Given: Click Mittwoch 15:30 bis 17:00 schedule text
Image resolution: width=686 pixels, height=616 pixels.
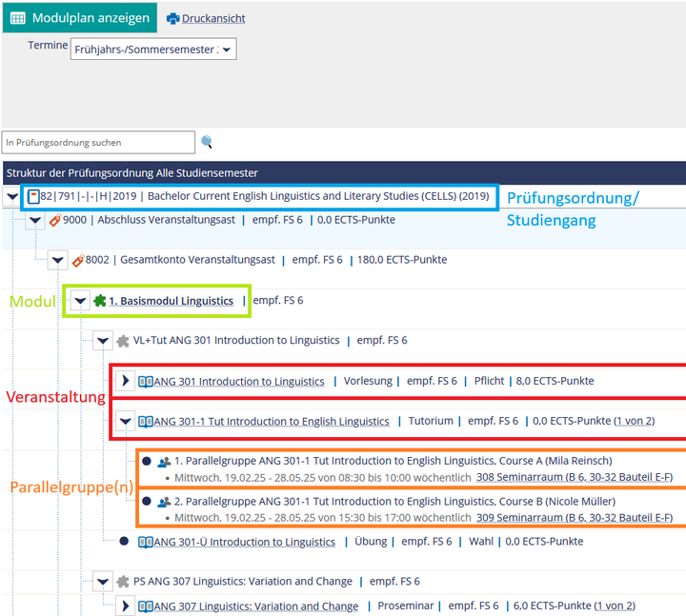Looking at the screenshot, I should pyautogui.click(x=323, y=518).
